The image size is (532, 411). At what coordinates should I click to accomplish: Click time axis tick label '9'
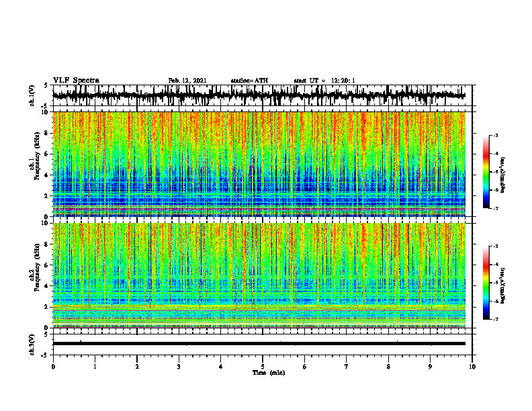coord(430,367)
